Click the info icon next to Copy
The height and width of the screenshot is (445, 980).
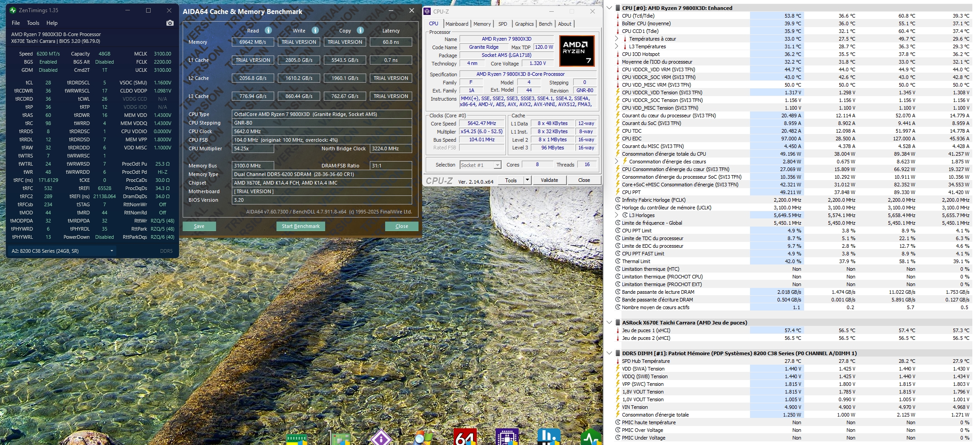pos(360,30)
